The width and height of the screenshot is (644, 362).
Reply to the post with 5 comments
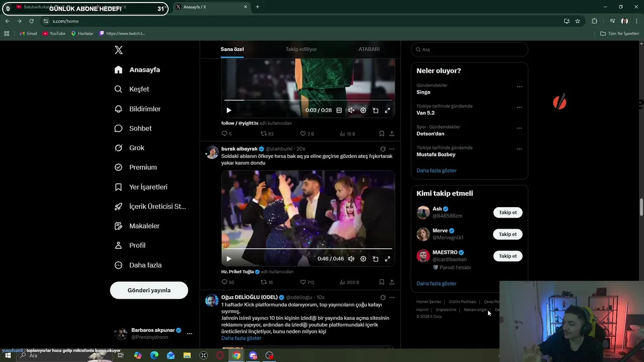pyautogui.click(x=226, y=134)
